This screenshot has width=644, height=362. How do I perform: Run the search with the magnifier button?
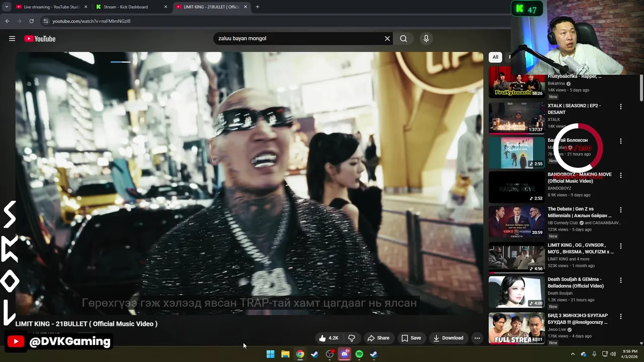[404, 39]
